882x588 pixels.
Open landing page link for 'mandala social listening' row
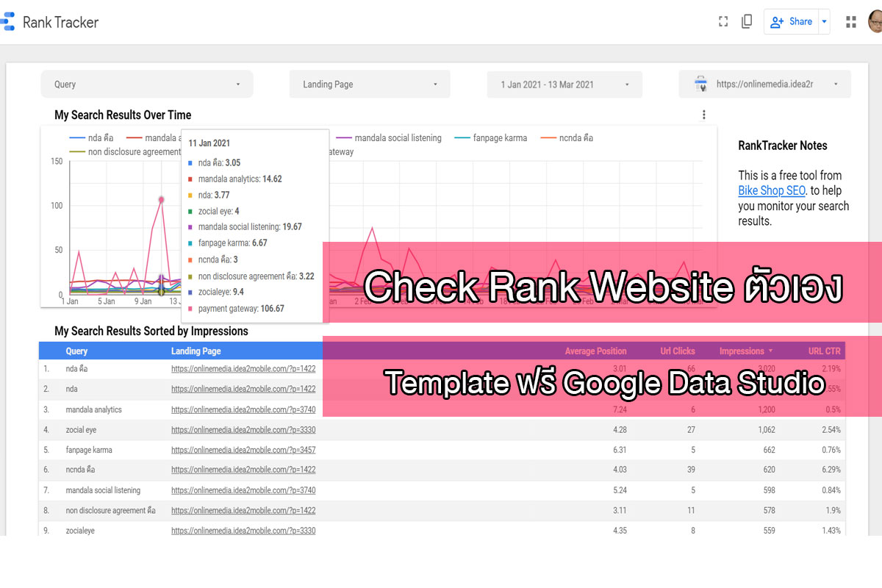pyautogui.click(x=243, y=490)
